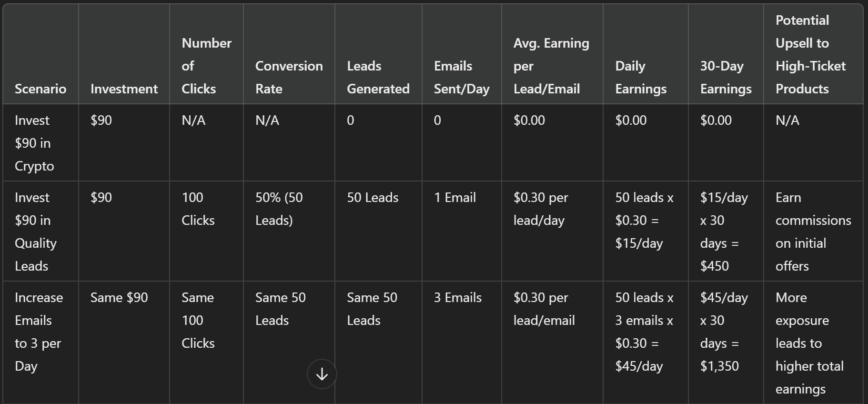Select the Invest $90 in Crypto cell
The height and width of the screenshot is (404, 868).
click(34, 143)
